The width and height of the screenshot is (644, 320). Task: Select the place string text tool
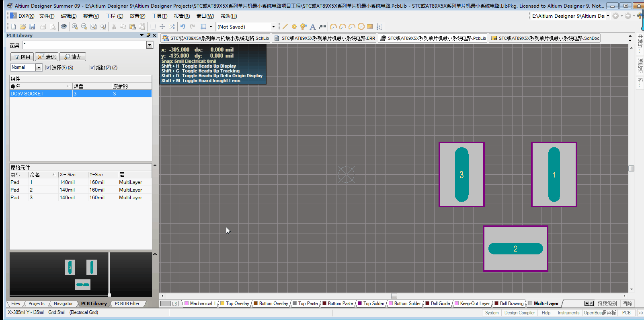point(313,27)
